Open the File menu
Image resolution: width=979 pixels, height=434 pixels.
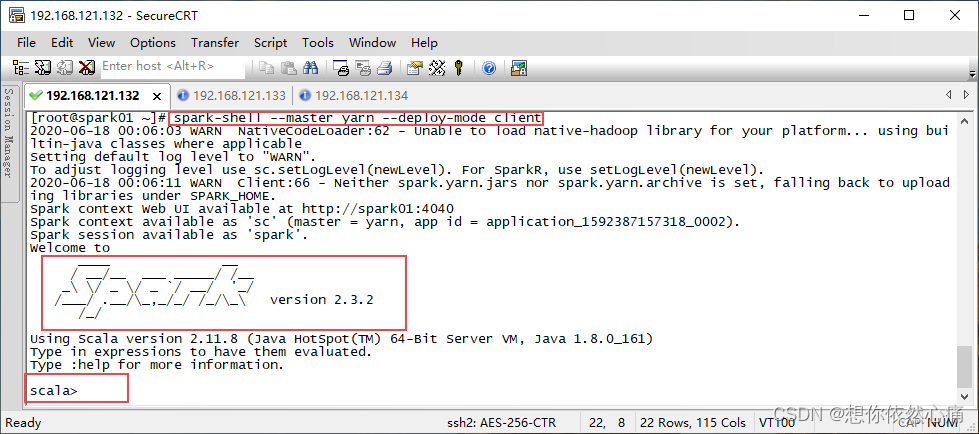coord(26,42)
